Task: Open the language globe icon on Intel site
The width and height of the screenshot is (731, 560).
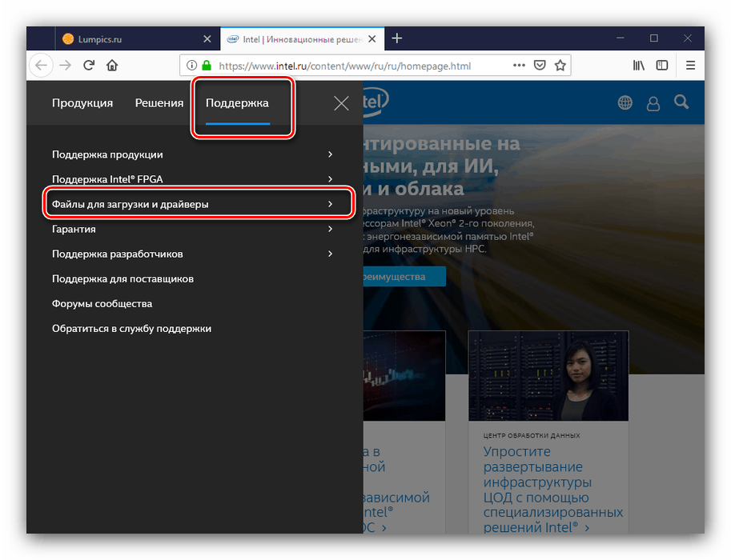Action: 625,102
